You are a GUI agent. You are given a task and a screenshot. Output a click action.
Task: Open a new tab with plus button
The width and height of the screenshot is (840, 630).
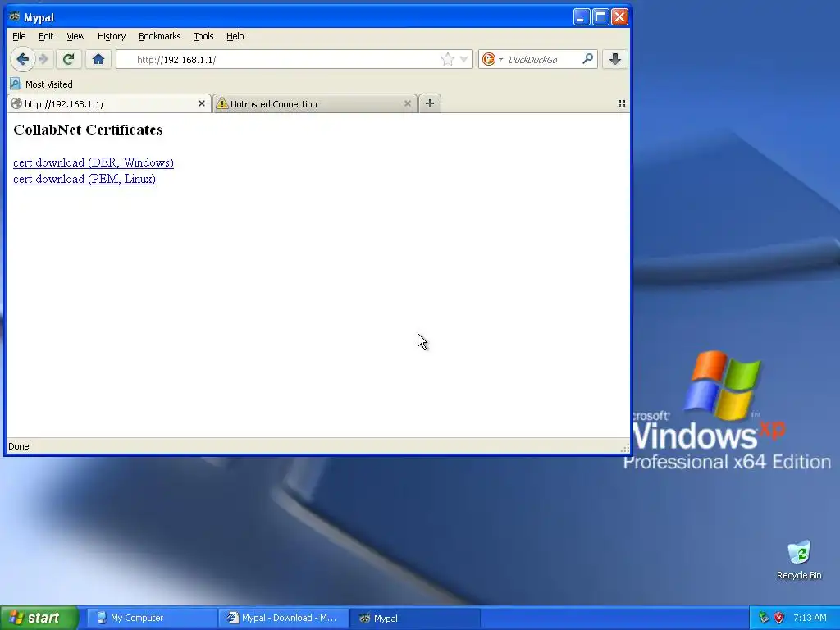pos(430,103)
